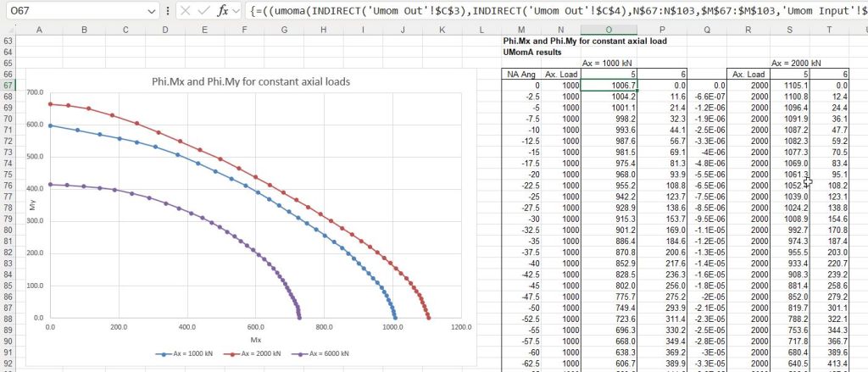The image size is (868, 372).
Task: Click the Select All corner of the sheet
Action: click(8, 31)
